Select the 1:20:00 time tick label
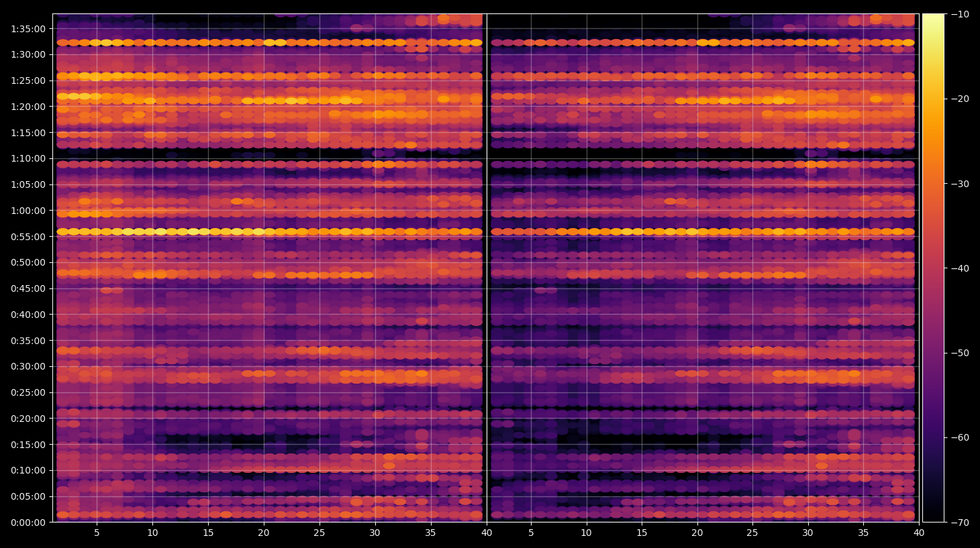 28,107
